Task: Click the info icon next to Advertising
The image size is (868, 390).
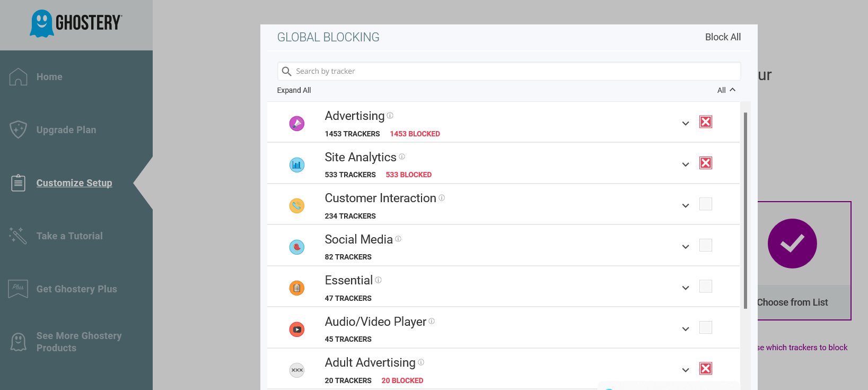Action: pos(390,115)
